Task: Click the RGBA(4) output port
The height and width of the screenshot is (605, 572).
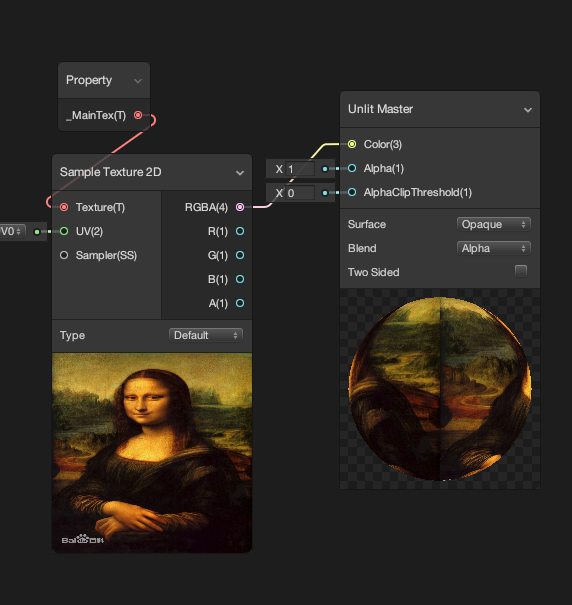Action: pos(240,207)
